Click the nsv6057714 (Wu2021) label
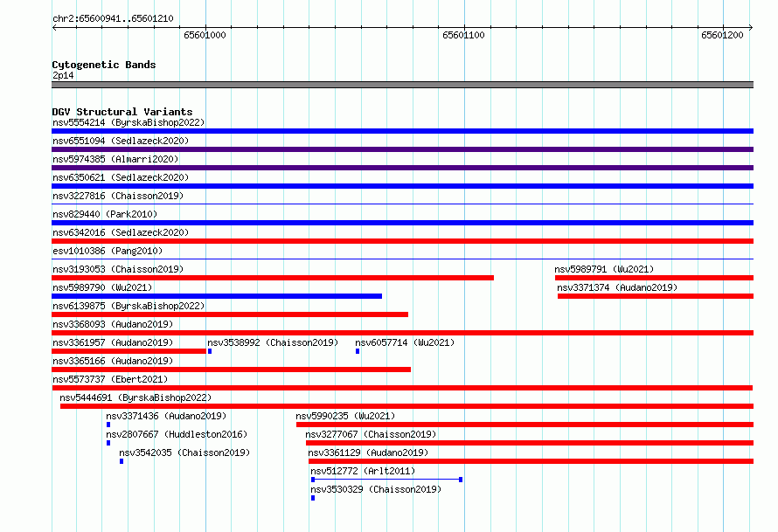This screenshot has width=778, height=532. click(x=405, y=342)
